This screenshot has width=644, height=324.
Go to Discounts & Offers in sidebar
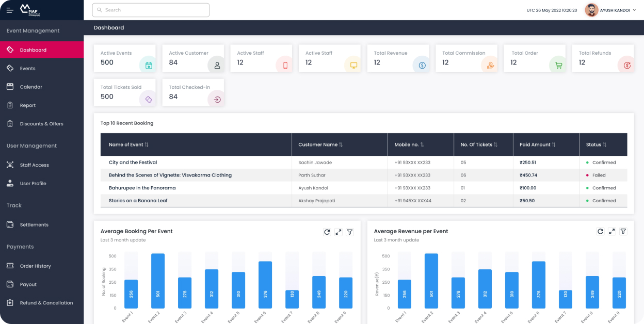tap(41, 124)
